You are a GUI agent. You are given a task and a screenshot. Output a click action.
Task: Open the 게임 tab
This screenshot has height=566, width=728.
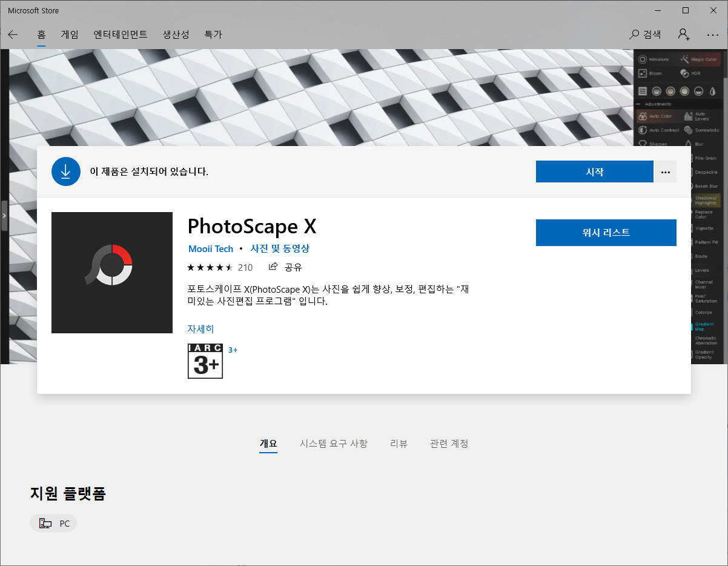(70, 35)
